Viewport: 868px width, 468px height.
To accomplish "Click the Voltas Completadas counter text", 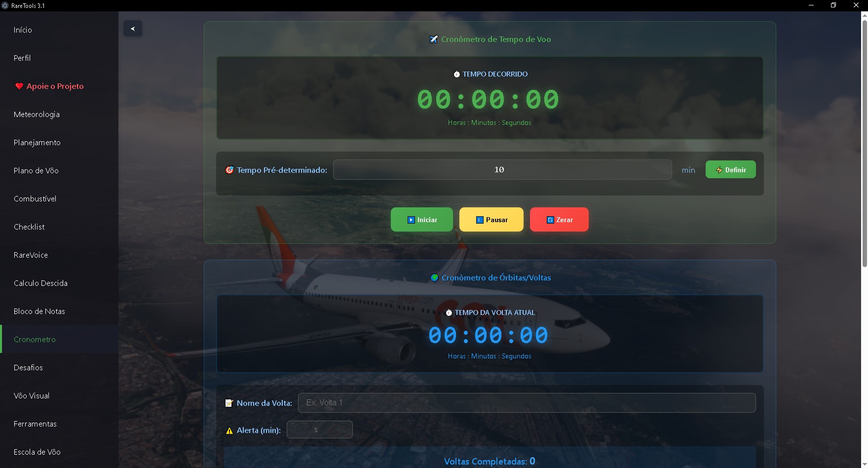I will pos(490,462).
